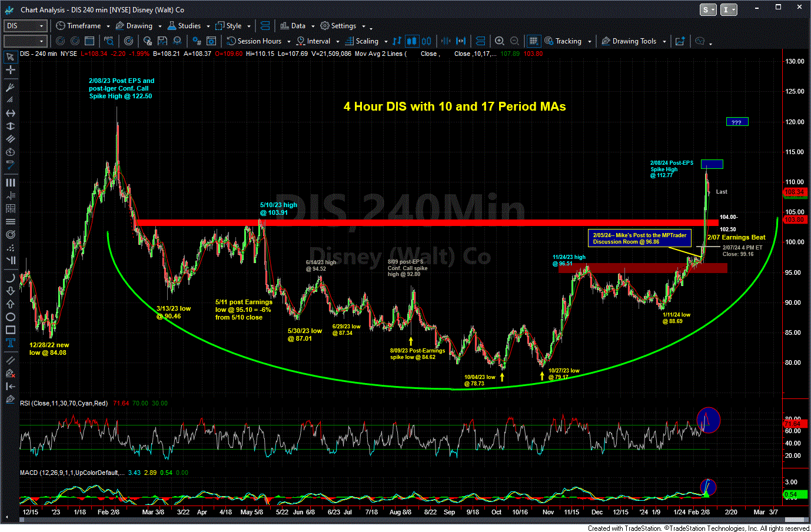
Task: Open the Interval menu
Action: pyautogui.click(x=314, y=41)
